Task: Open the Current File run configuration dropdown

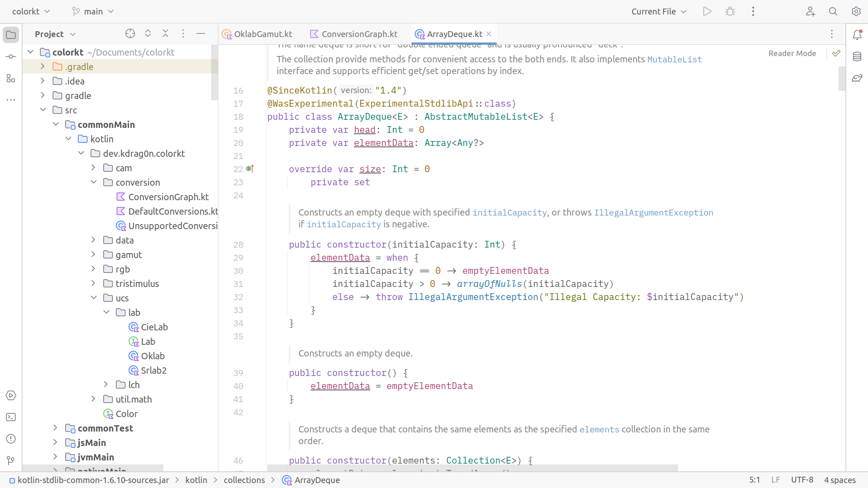Action: coord(659,12)
